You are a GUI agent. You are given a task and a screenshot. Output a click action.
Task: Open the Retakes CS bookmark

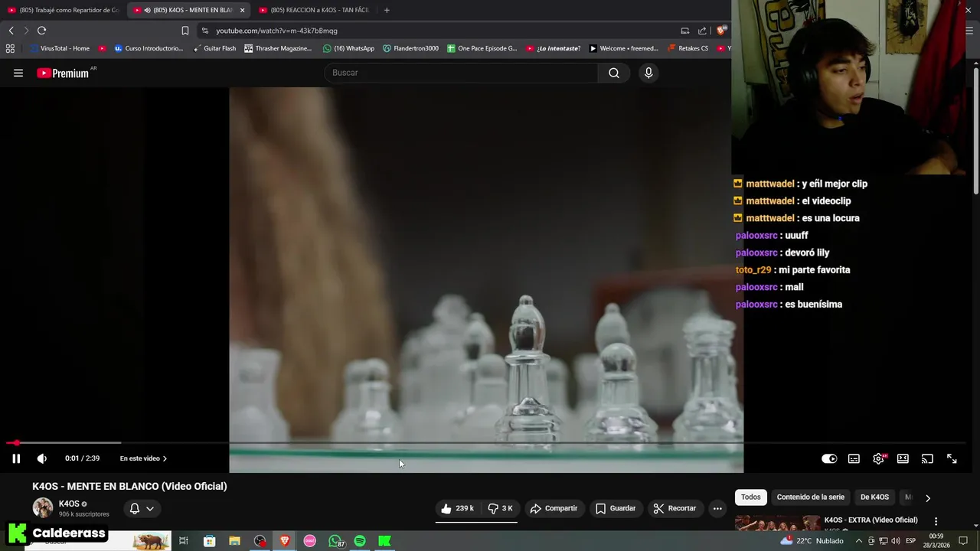[x=688, y=48]
